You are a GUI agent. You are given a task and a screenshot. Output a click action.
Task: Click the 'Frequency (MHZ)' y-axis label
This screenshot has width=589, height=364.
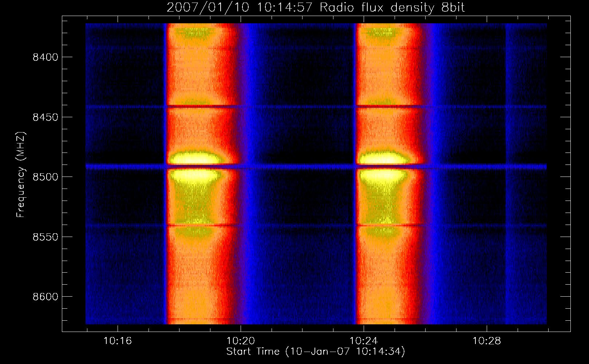click(x=21, y=175)
